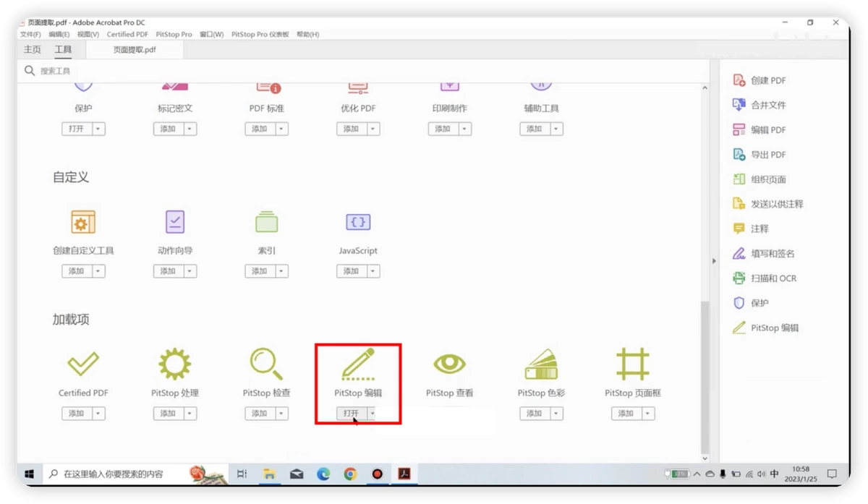Click the Windows Start button
Viewport: 868px width, 504px height.
click(x=30, y=474)
